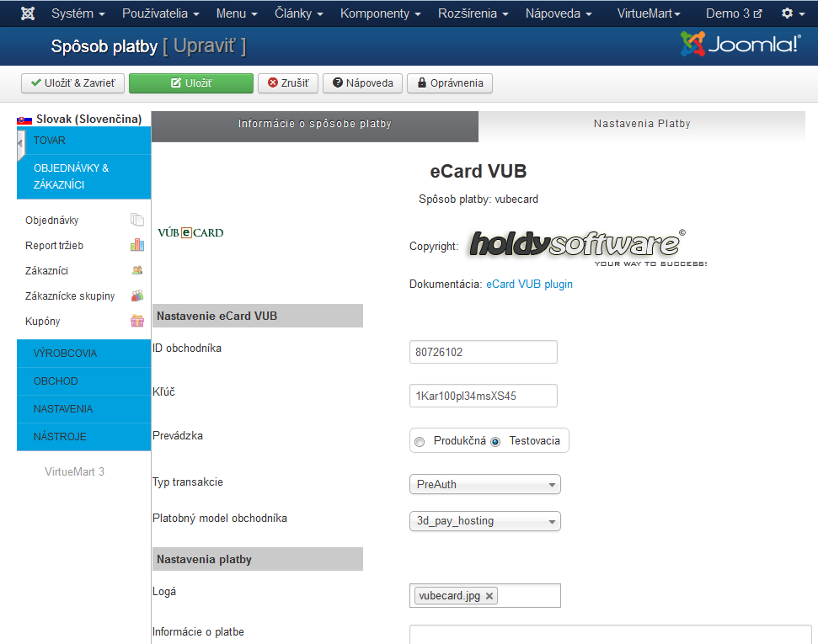Open the Demo 3 site link

pyautogui.click(x=734, y=13)
